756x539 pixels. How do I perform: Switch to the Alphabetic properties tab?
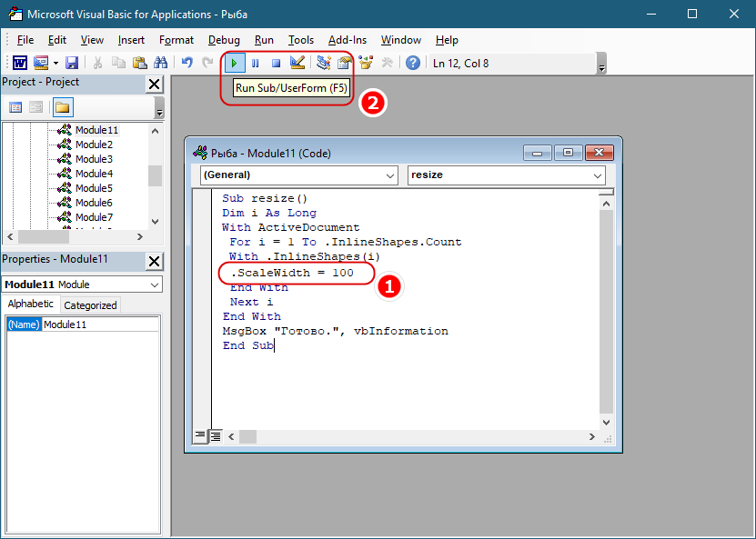pyautogui.click(x=30, y=304)
